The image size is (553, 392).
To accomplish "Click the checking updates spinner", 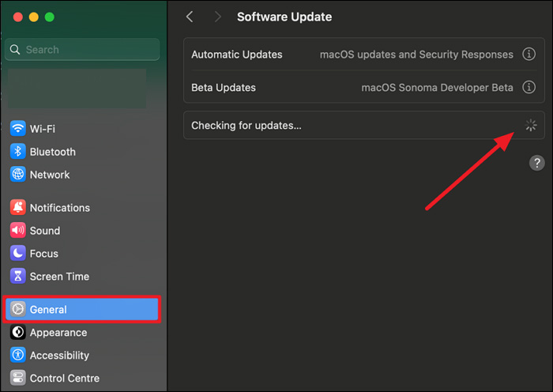I will tap(531, 125).
